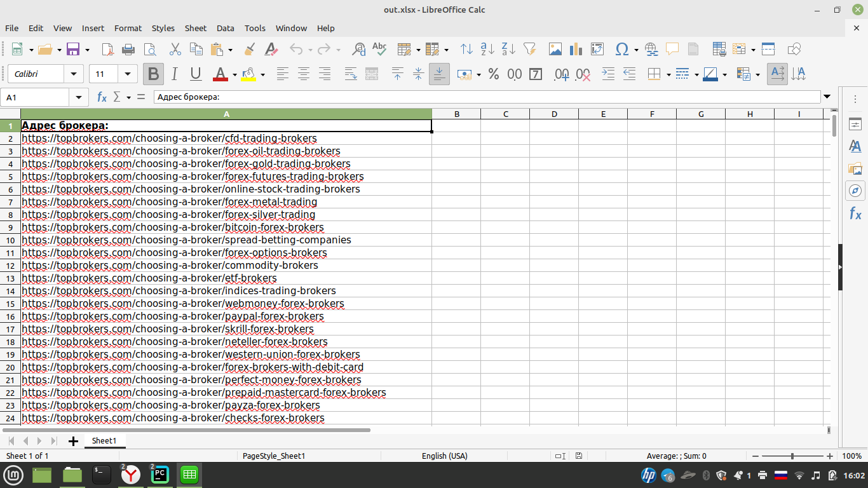Toggle Align Bottom vertical alignment

(439, 74)
